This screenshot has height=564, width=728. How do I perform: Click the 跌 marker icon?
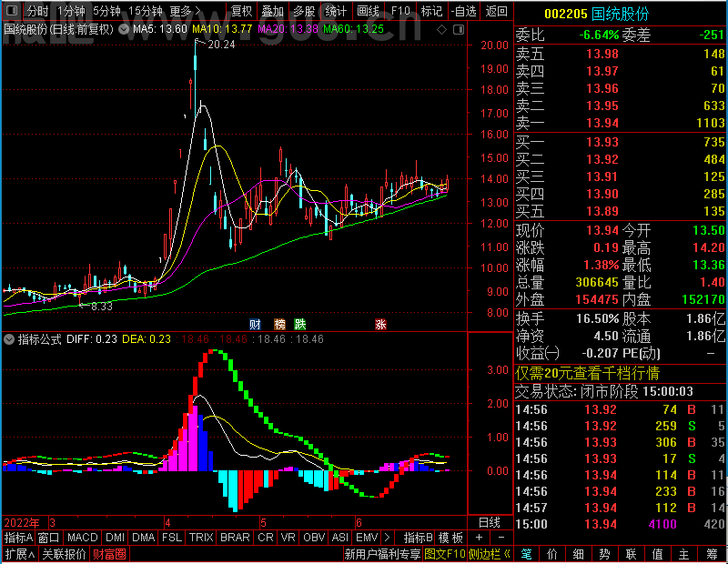(x=300, y=324)
